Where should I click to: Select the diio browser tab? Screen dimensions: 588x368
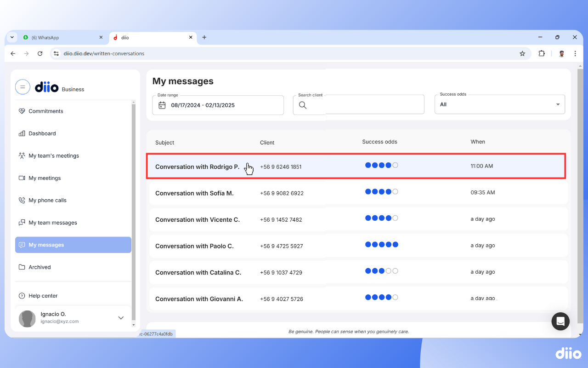[154, 37]
